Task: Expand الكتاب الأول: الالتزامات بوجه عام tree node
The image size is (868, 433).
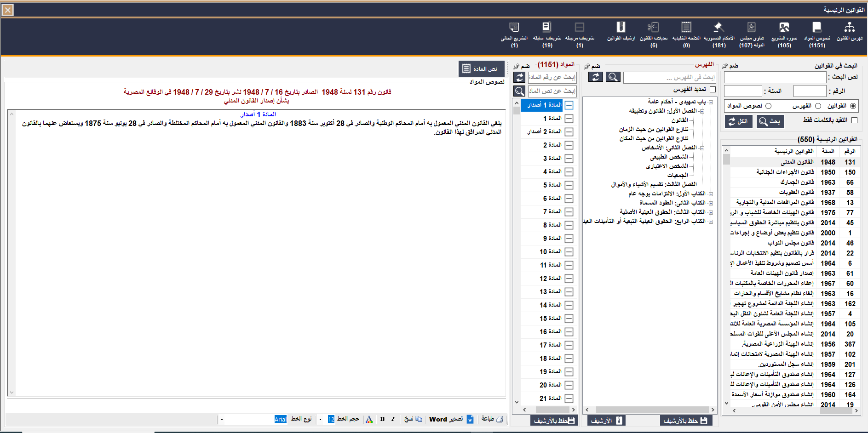Action: 711,194
